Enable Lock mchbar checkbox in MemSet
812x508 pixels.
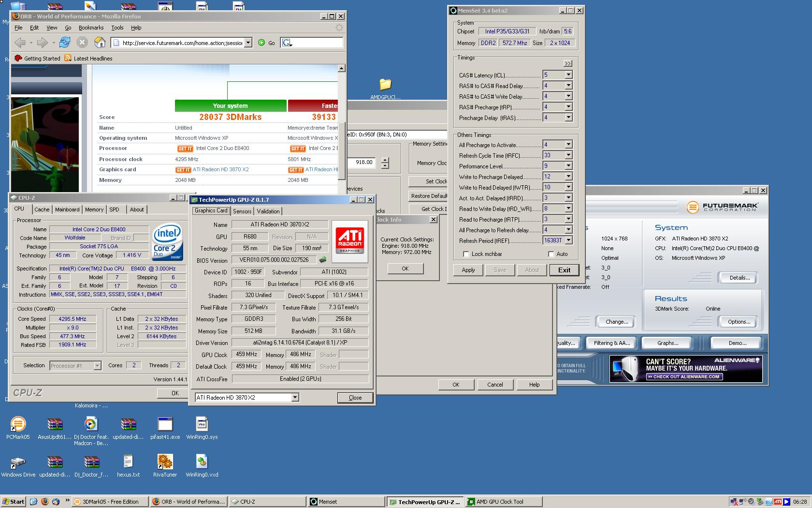coord(466,254)
